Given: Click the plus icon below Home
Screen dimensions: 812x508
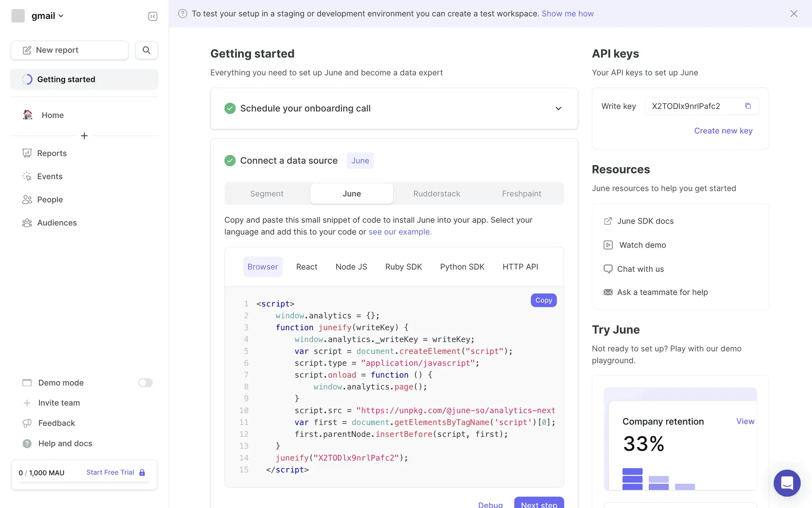Looking at the screenshot, I should pos(84,136).
